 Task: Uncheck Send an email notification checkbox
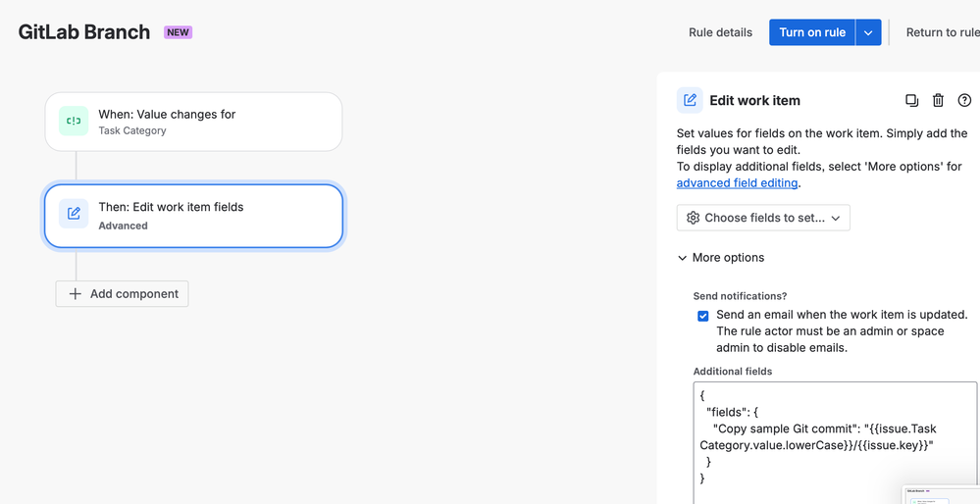(x=703, y=316)
